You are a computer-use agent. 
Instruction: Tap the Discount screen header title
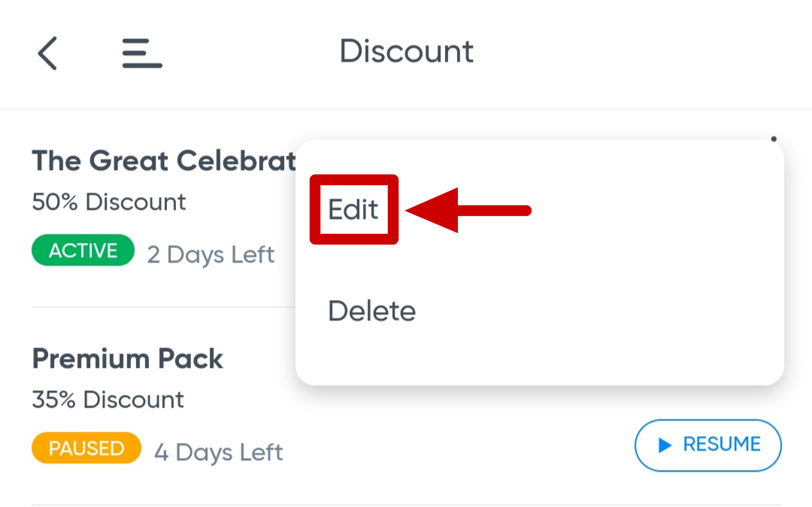click(407, 51)
